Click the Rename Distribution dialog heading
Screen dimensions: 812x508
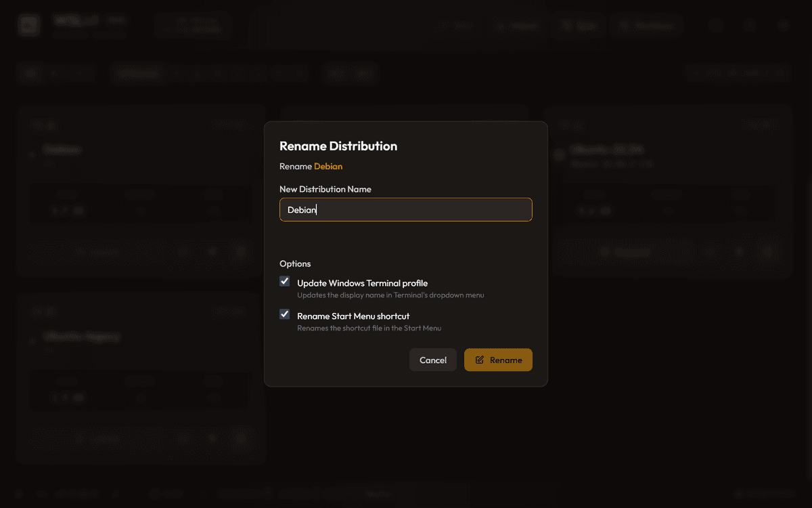coord(338,146)
